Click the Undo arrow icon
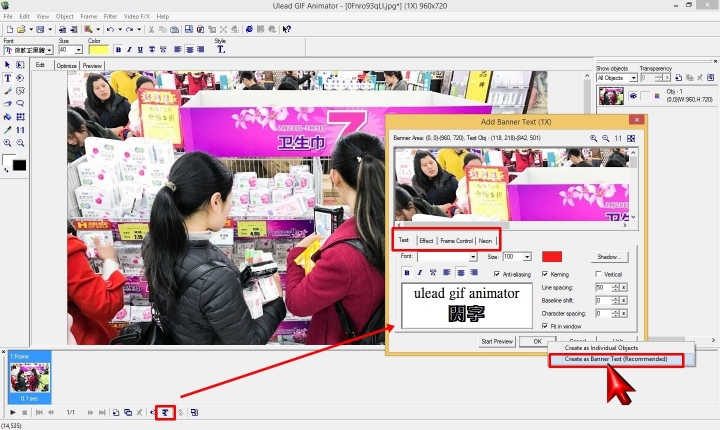 (110, 29)
